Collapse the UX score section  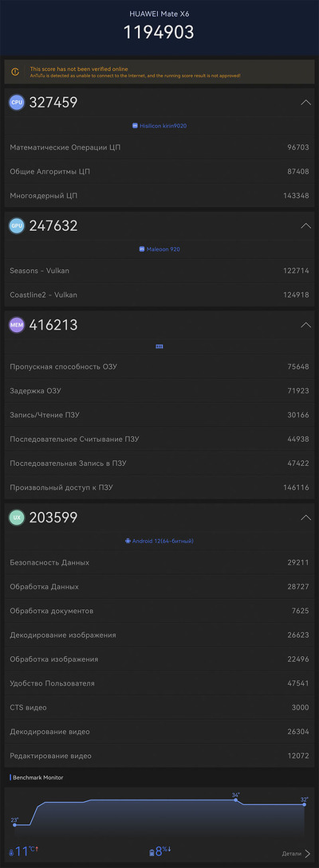pyautogui.click(x=305, y=518)
